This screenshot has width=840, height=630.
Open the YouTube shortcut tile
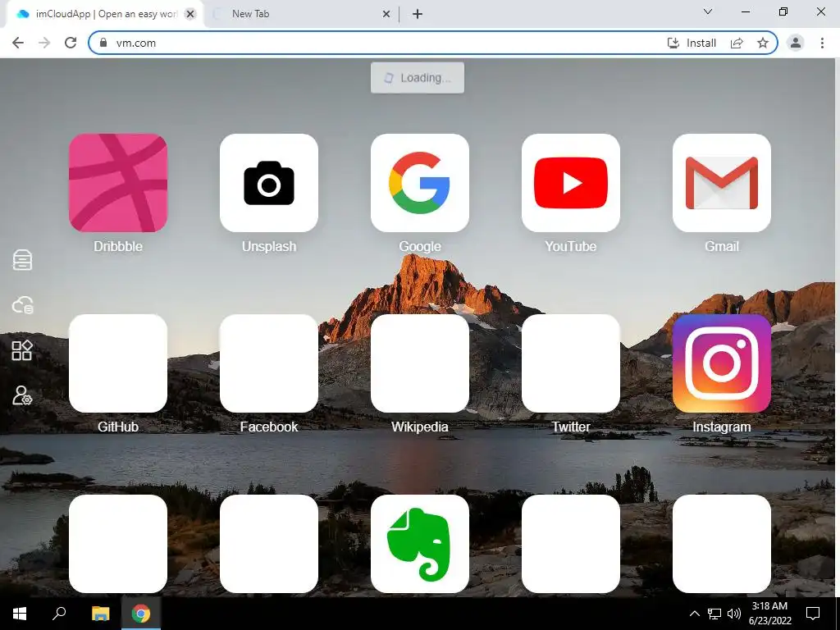[571, 183]
